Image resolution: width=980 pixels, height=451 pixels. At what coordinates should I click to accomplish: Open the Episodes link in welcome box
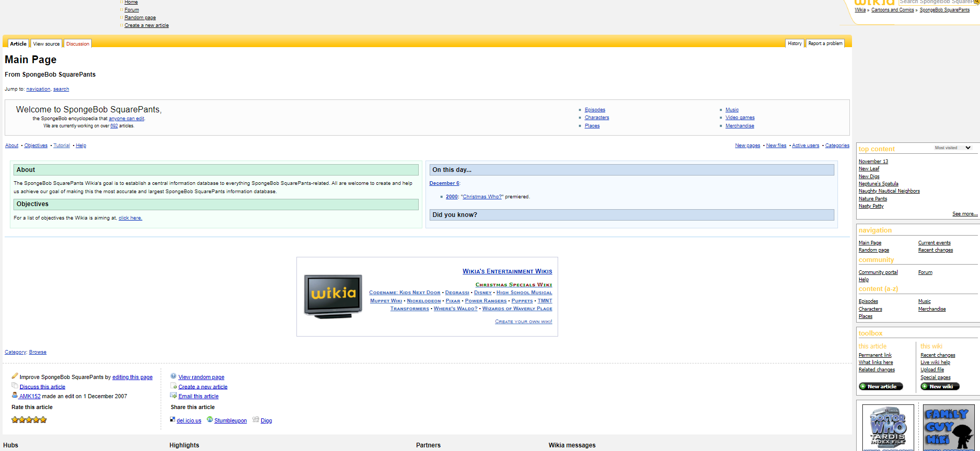[595, 110]
